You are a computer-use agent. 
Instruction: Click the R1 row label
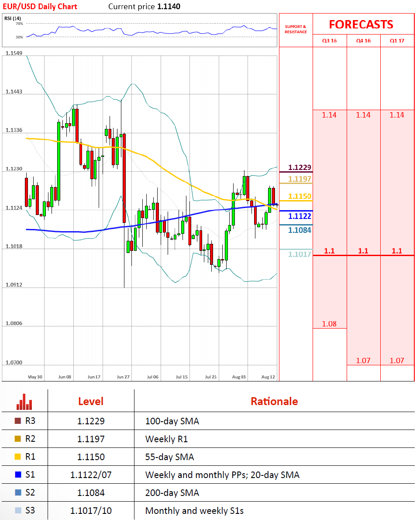30,457
